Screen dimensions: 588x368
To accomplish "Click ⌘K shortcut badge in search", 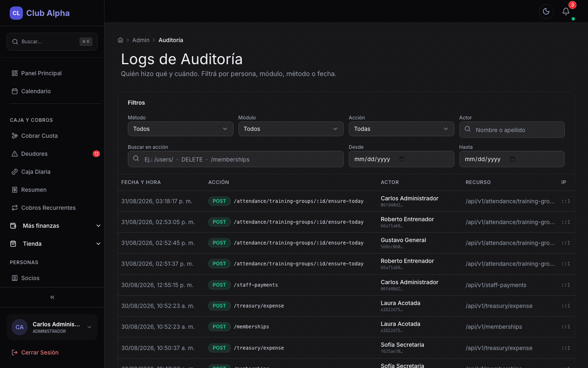I will point(86,42).
